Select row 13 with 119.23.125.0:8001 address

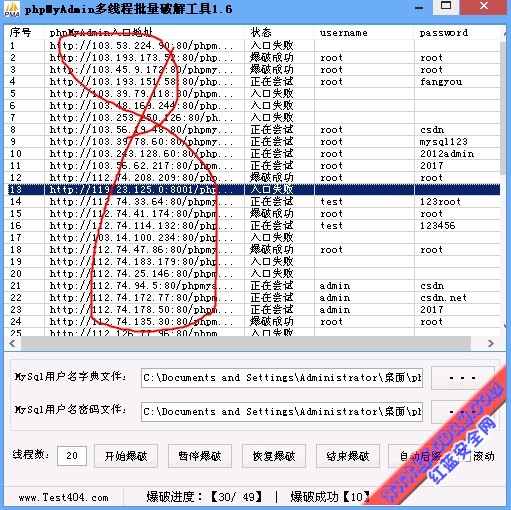point(252,189)
